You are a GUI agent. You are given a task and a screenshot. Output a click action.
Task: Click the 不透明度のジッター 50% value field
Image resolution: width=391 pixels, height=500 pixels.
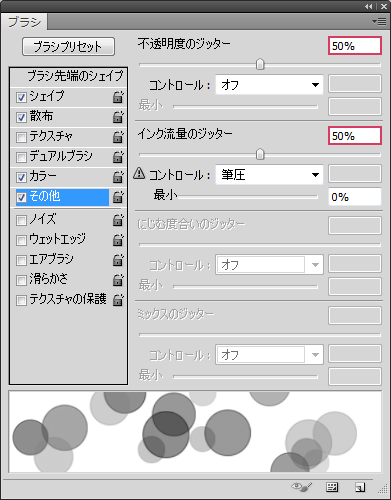pos(355,46)
